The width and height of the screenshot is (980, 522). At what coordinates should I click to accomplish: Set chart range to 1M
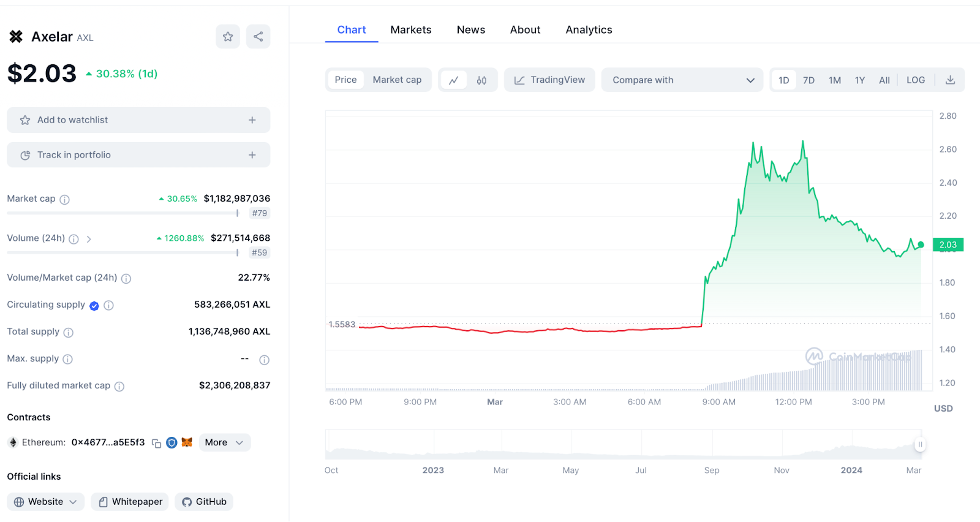[x=835, y=80]
